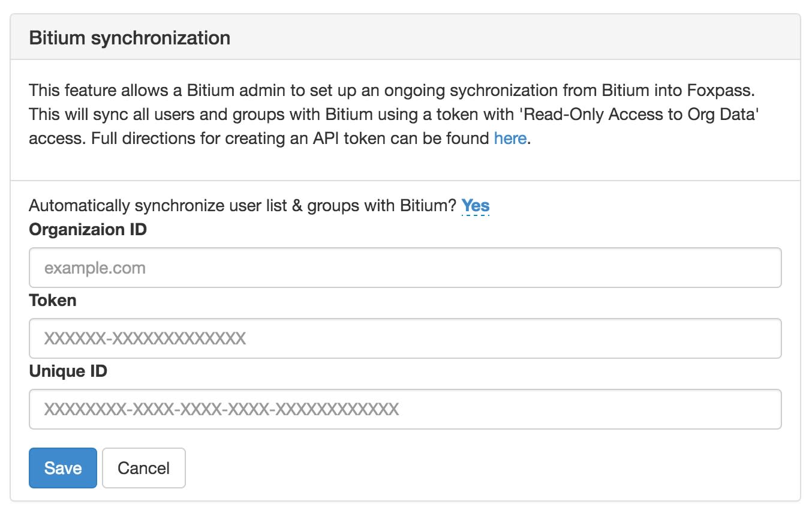Image resolution: width=812 pixels, height=510 pixels.
Task: Click the Token field label
Action: click(x=53, y=300)
